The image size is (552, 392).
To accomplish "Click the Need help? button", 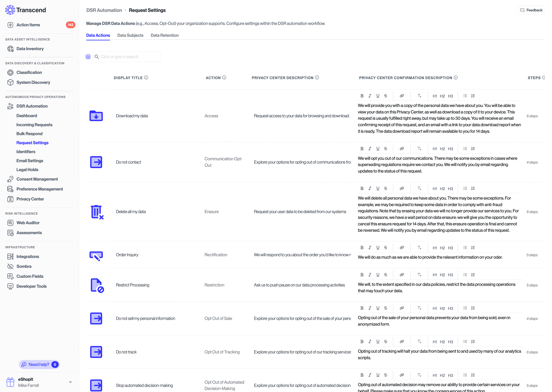I will pyautogui.click(x=39, y=364).
